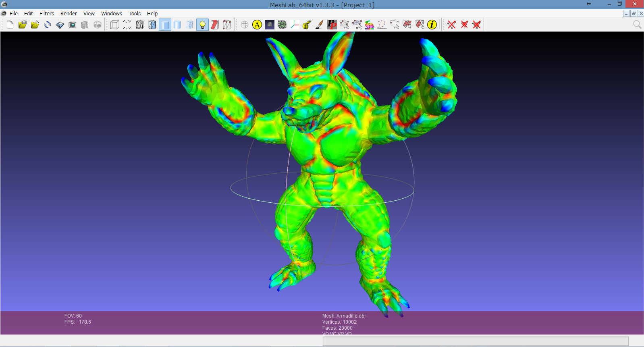Image resolution: width=644 pixels, height=347 pixels.
Task: Click the New Empty Project icon
Action: (10, 25)
